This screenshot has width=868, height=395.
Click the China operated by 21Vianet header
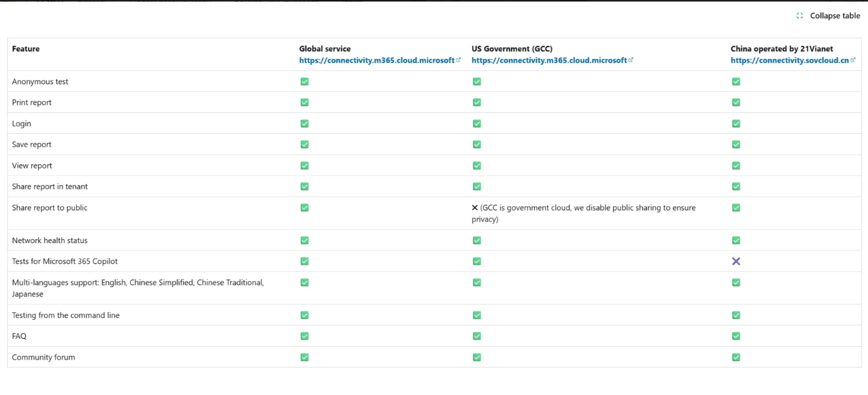point(782,48)
